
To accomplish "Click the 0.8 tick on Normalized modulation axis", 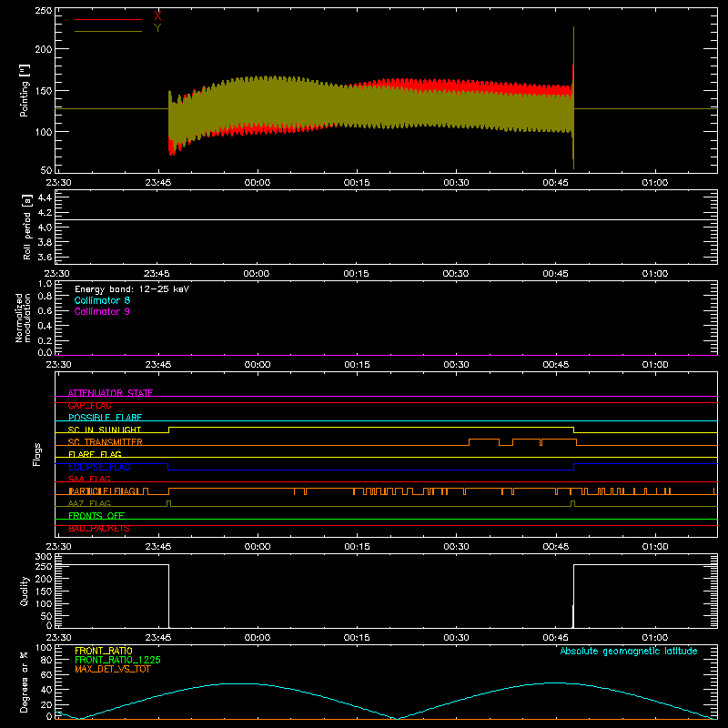I will [x=45, y=297].
